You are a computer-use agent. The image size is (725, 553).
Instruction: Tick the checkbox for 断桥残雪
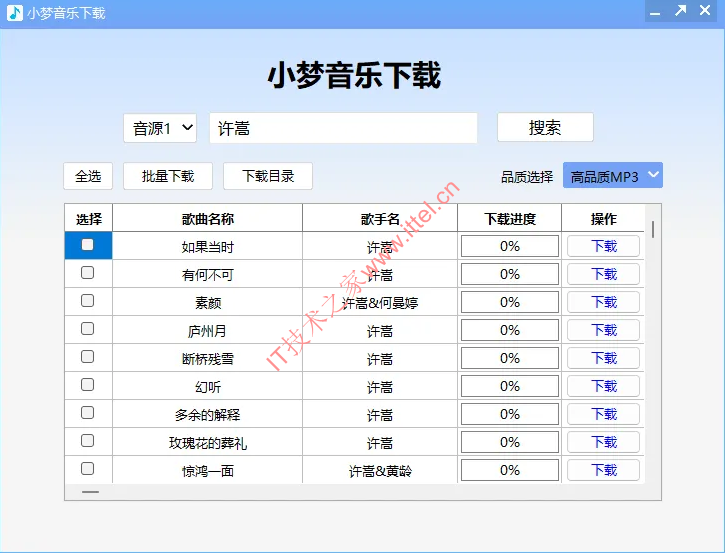[87, 356]
